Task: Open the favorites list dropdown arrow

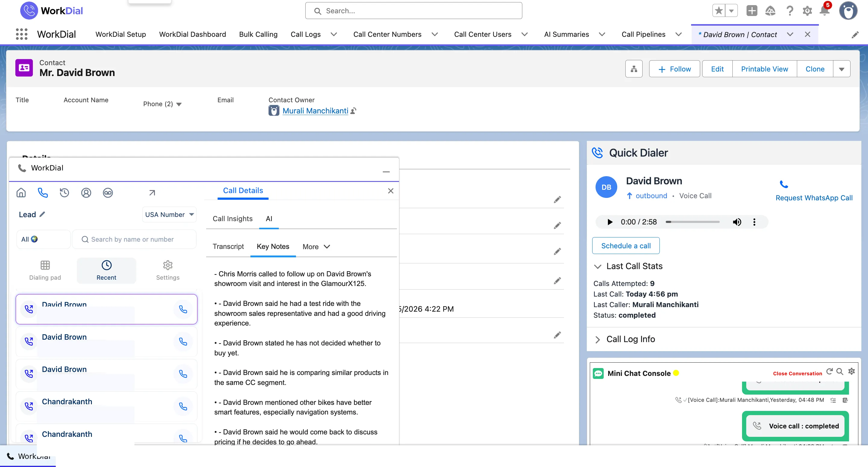Action: (x=731, y=11)
